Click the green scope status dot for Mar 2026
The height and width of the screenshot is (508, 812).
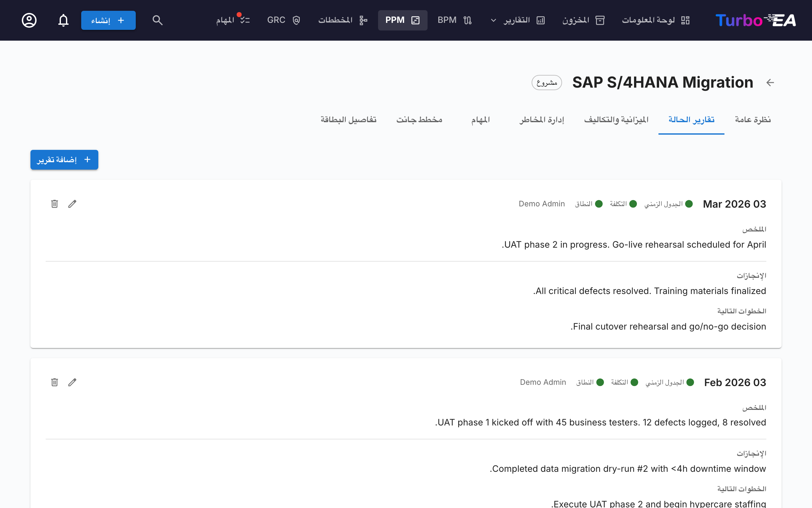point(599,204)
